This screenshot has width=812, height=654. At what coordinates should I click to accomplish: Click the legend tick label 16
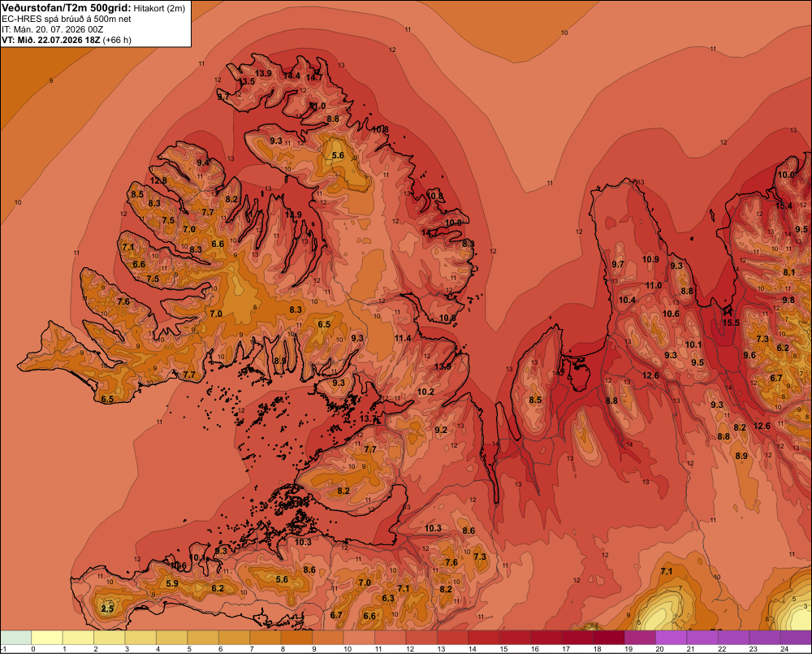tap(534, 649)
